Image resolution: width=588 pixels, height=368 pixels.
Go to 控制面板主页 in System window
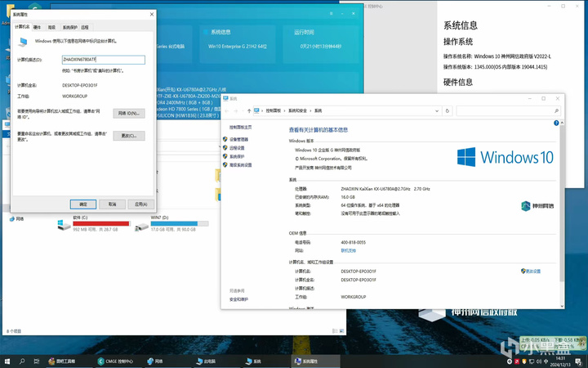tap(241, 128)
